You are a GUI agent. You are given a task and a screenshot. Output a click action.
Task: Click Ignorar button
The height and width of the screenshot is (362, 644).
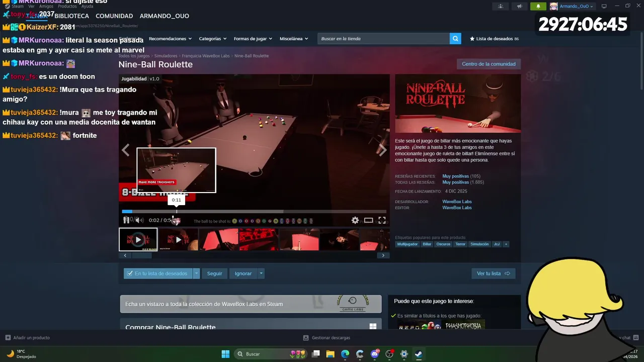[243, 274]
